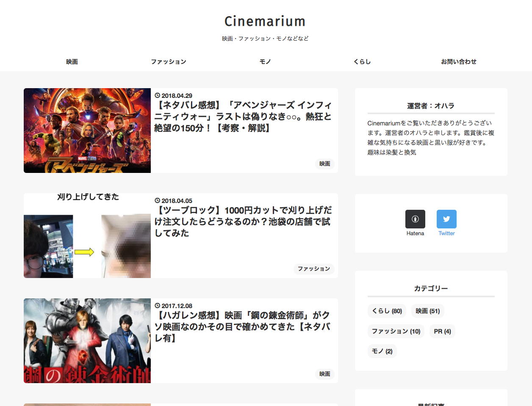Image resolution: width=532 pixels, height=406 pixels.
Task: Click the カテゴリー sidebar heading
Action: click(x=431, y=288)
